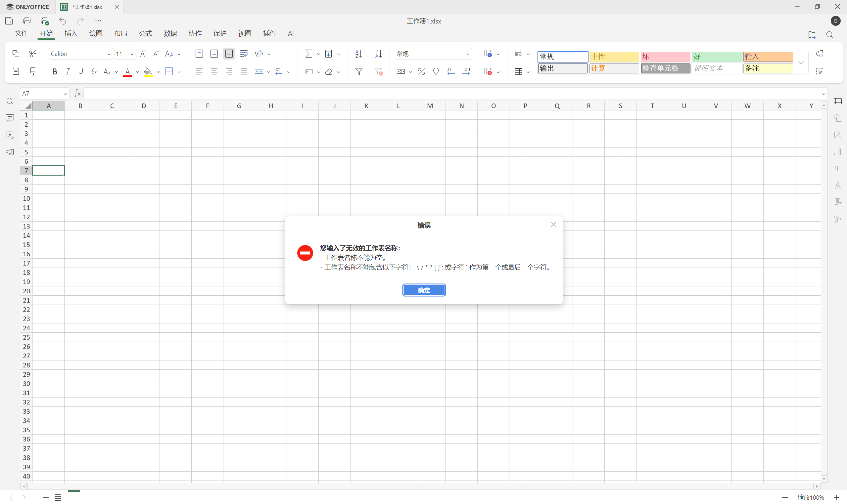
Task: Switch to the 插入 ribbon tab
Action: click(71, 33)
